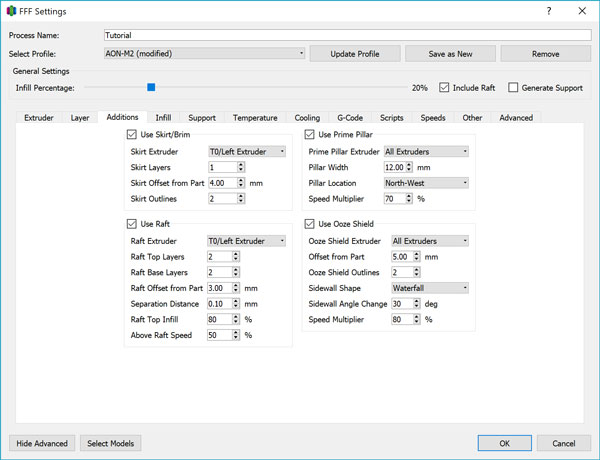Click the Ooze Shield Offset from Part stepper arrows
600x460 pixels.
(417, 257)
